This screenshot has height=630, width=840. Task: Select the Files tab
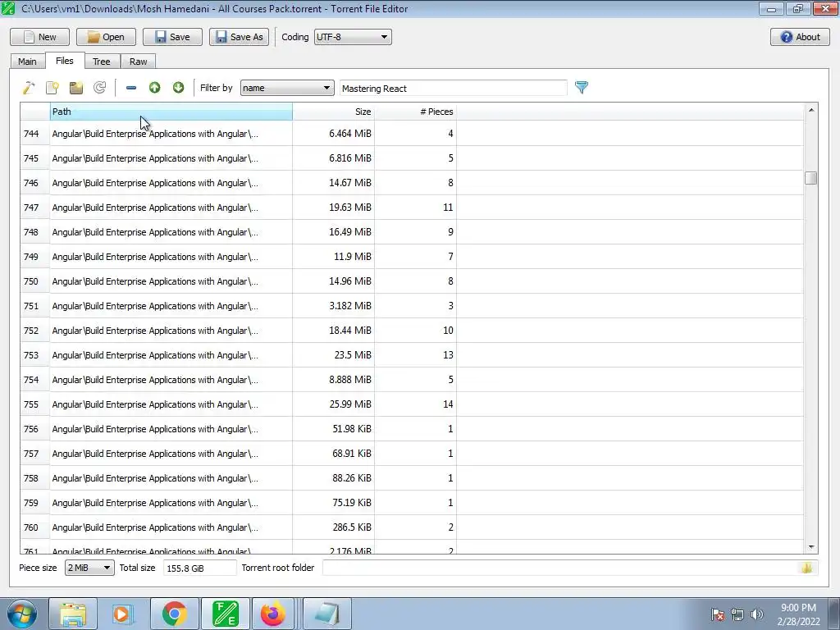(x=64, y=61)
